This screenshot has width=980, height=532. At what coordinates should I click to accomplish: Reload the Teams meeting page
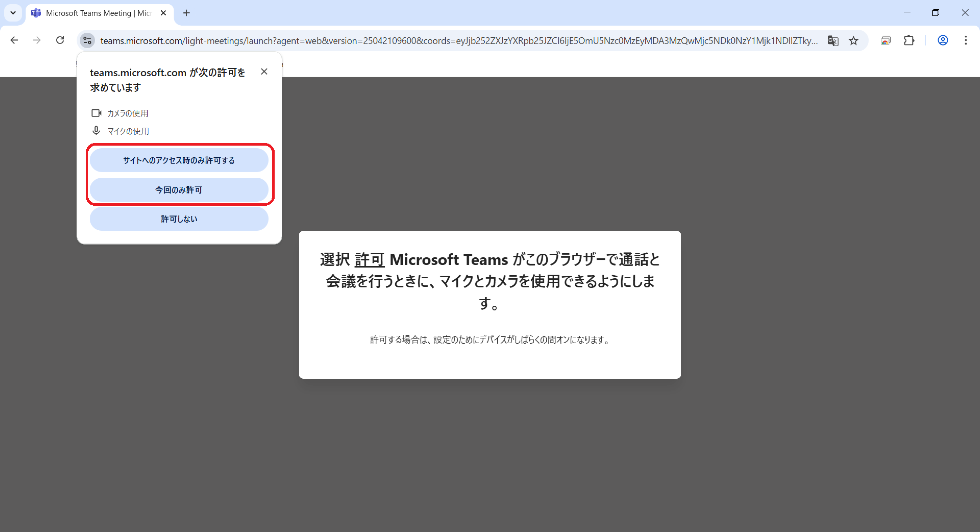point(60,40)
